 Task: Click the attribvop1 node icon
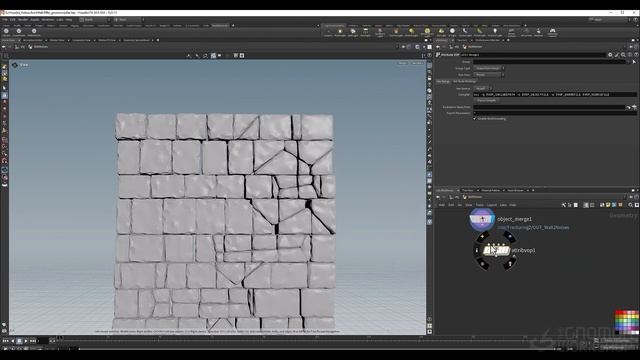(496, 250)
